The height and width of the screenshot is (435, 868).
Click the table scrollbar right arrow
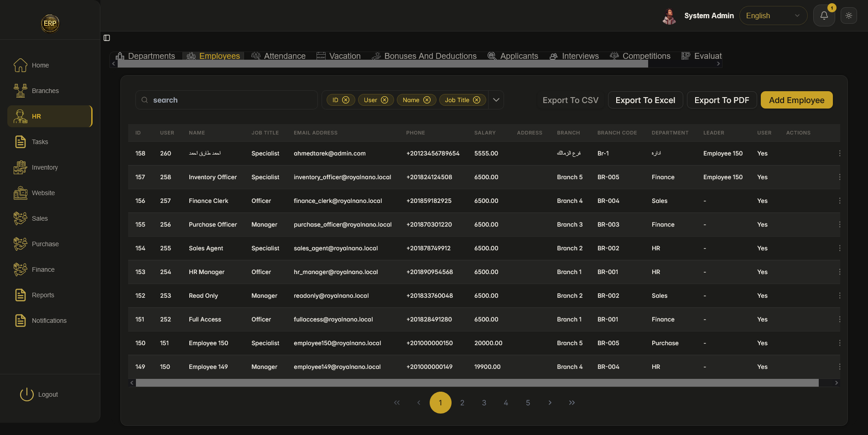[836, 383]
